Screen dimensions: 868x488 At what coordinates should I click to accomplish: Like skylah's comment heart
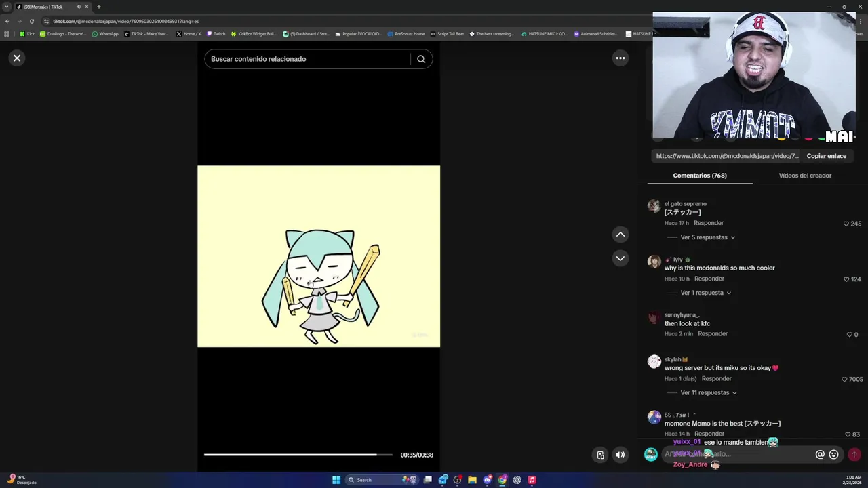tap(844, 380)
